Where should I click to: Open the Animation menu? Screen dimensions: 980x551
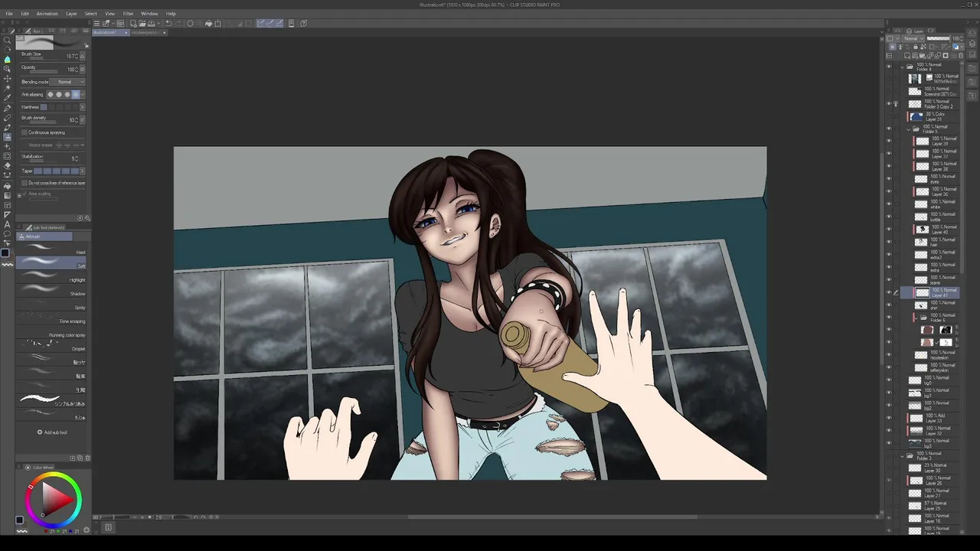(47, 14)
